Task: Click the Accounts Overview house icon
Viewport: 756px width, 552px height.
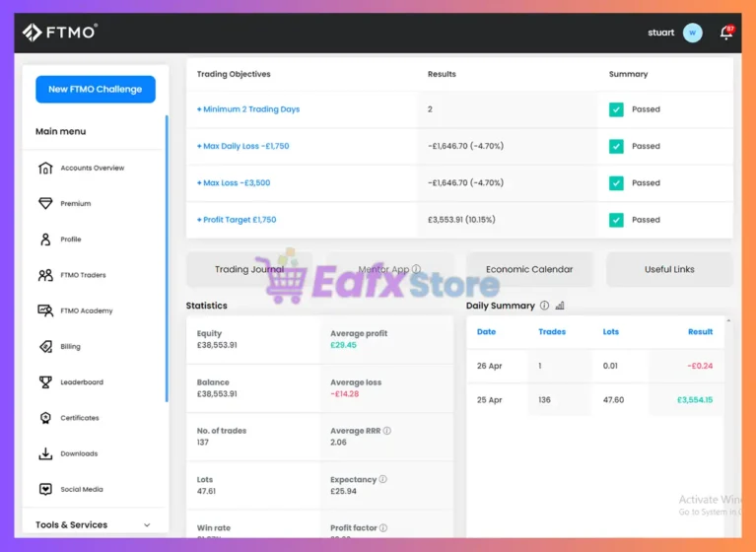Action: point(45,168)
